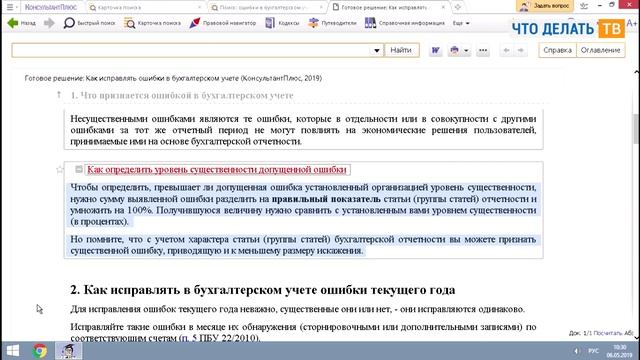This screenshot has width=640, height=360.
Task: Export the document to Word
Action: coord(436,50)
